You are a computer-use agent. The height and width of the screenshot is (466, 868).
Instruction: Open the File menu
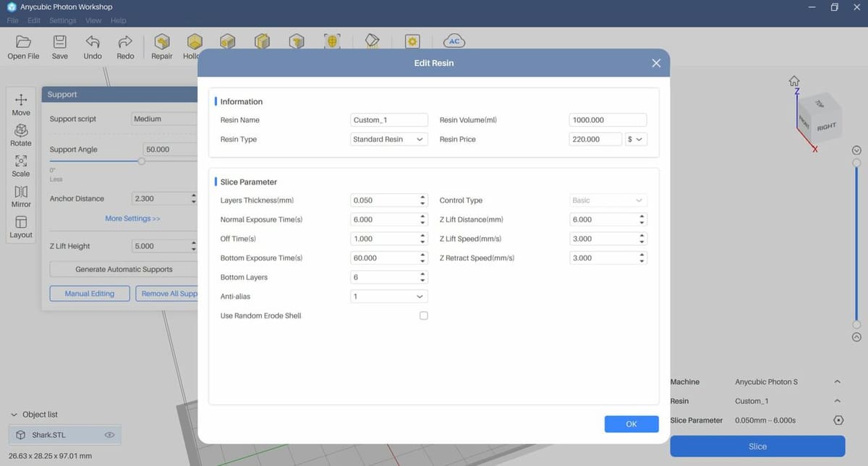click(12, 21)
